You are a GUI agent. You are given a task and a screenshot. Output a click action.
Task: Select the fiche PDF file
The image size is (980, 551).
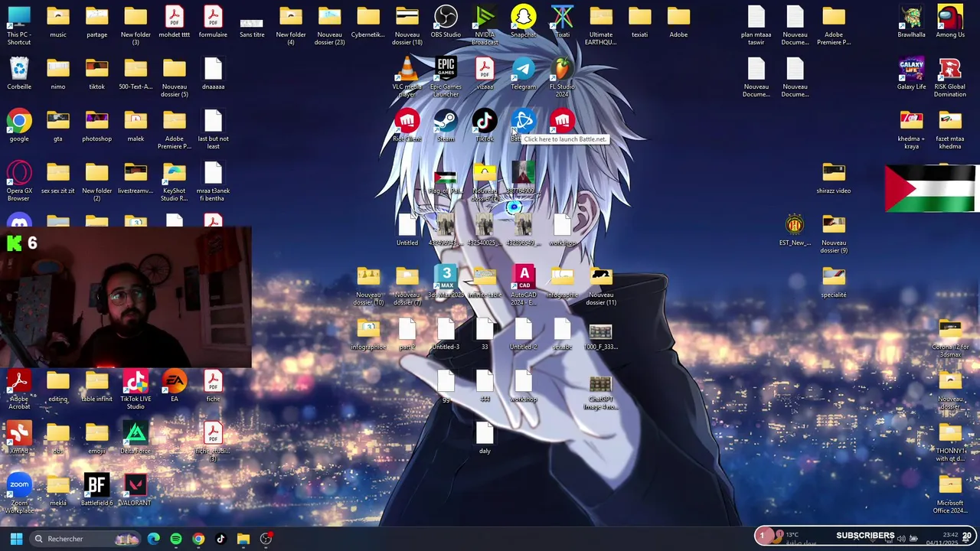click(x=213, y=386)
